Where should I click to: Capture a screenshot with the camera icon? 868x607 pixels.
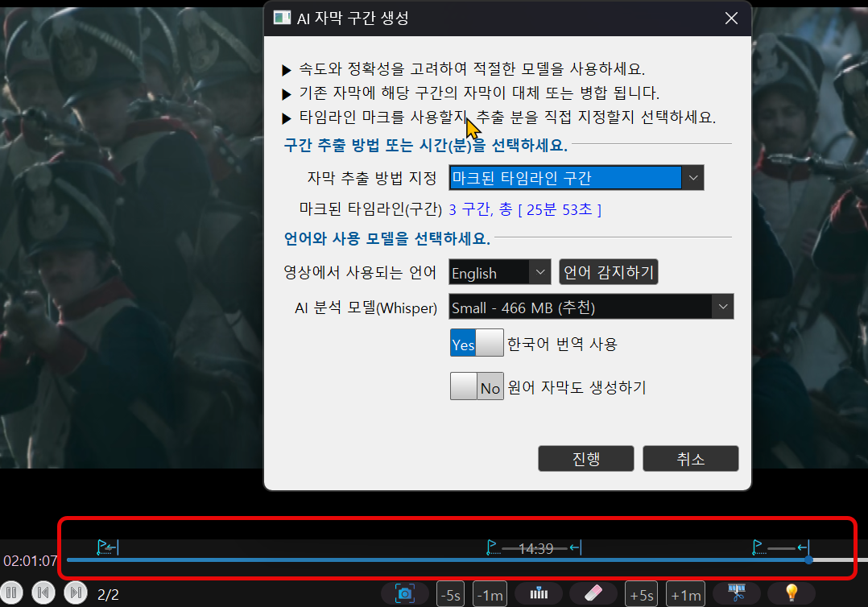point(405,594)
